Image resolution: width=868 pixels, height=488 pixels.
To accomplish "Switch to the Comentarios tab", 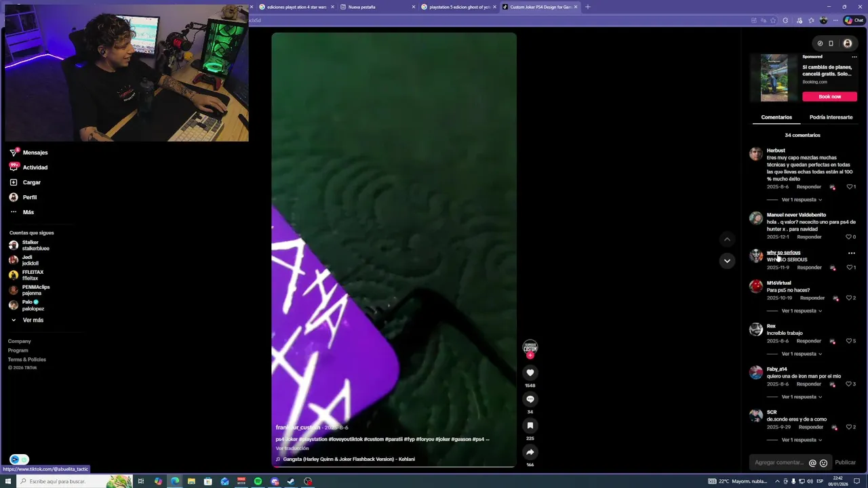I will point(776,117).
